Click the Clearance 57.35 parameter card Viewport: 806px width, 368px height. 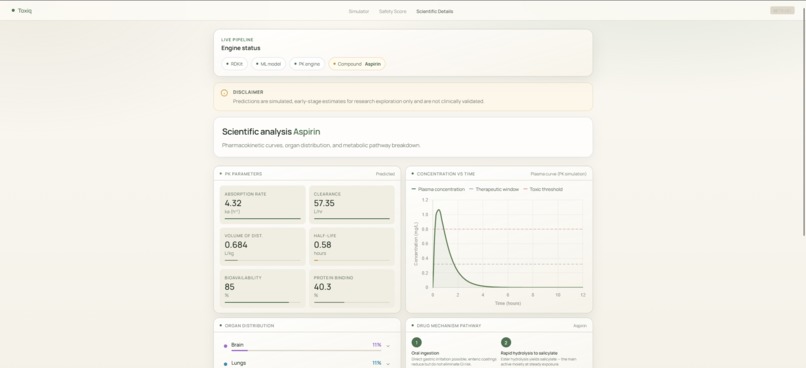(352, 205)
